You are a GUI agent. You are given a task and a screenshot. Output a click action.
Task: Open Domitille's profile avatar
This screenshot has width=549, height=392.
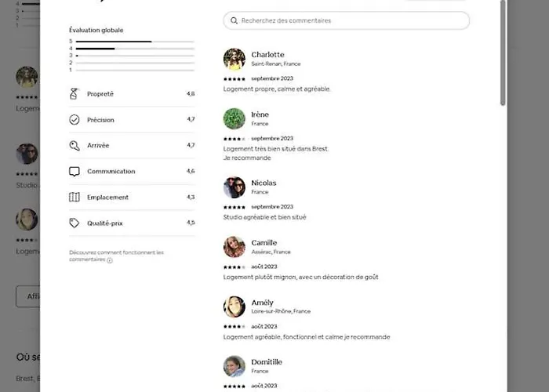pos(235,366)
